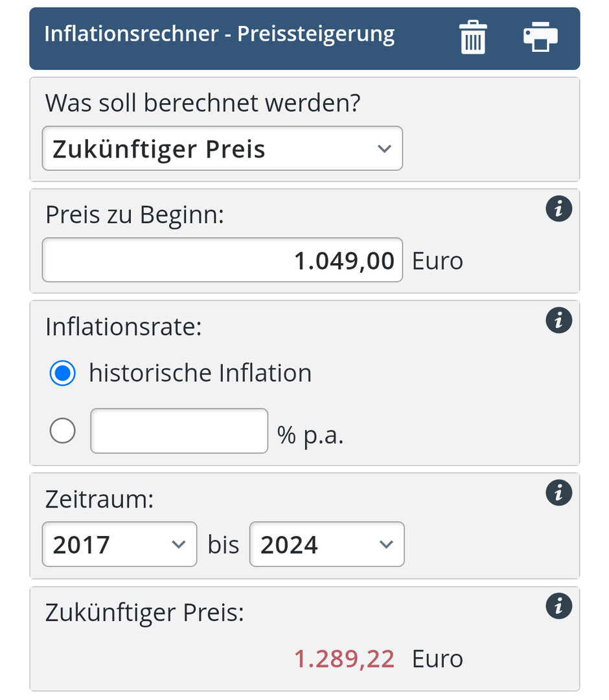Open info icon for Preis zu Beginn
Image resolution: width=609 pixels, height=700 pixels.
coord(558,209)
